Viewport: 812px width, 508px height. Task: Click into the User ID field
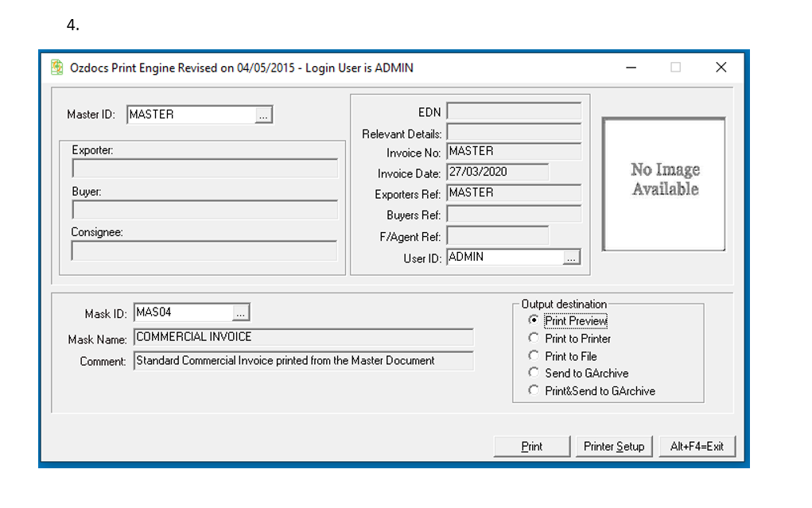505,258
